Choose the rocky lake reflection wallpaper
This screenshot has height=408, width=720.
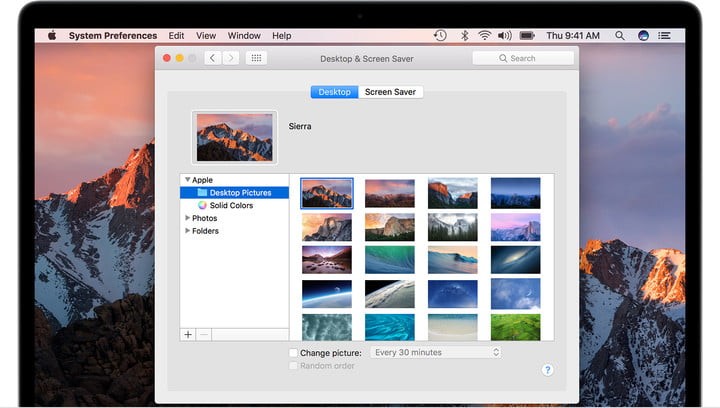pos(327,260)
